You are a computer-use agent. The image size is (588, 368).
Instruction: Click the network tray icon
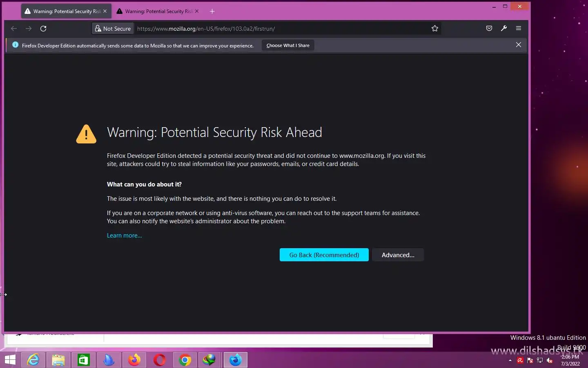coord(540,361)
